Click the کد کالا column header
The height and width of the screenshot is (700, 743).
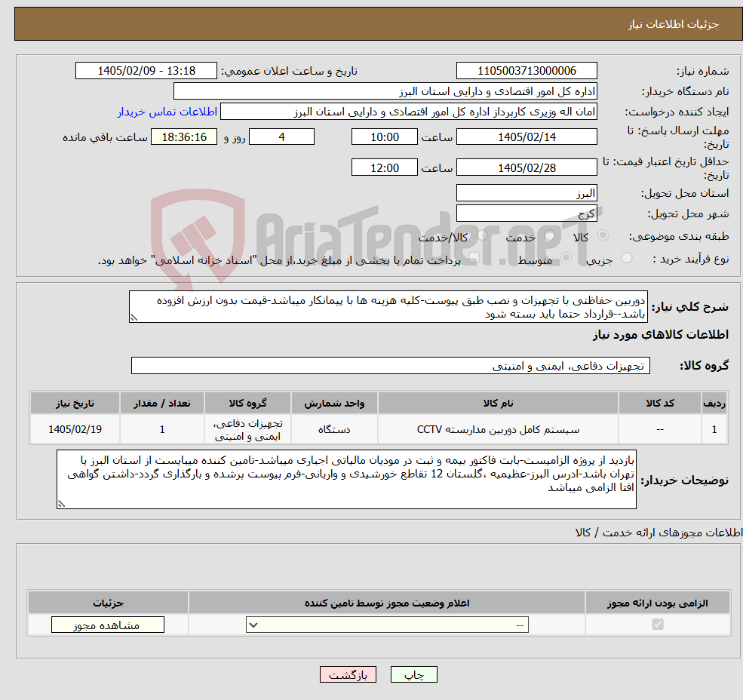660,404
